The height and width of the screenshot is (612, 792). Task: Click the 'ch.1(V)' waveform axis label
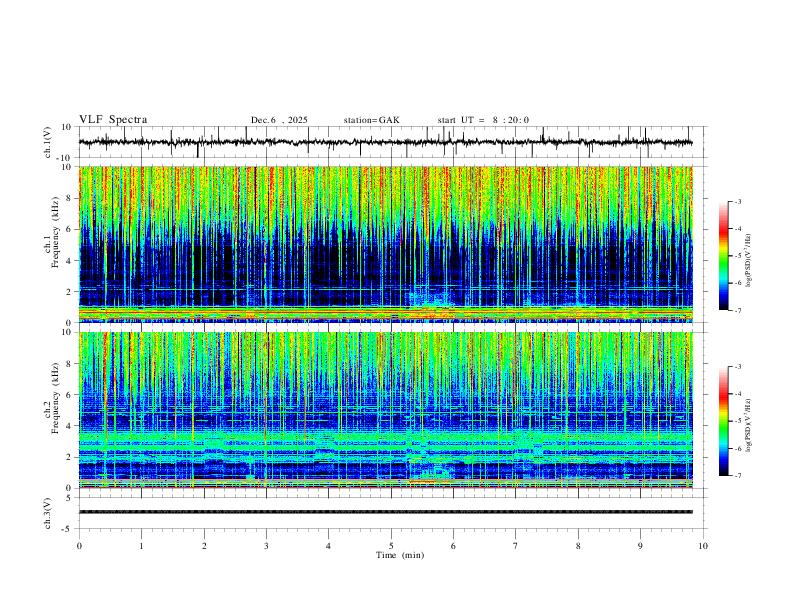tap(48, 142)
